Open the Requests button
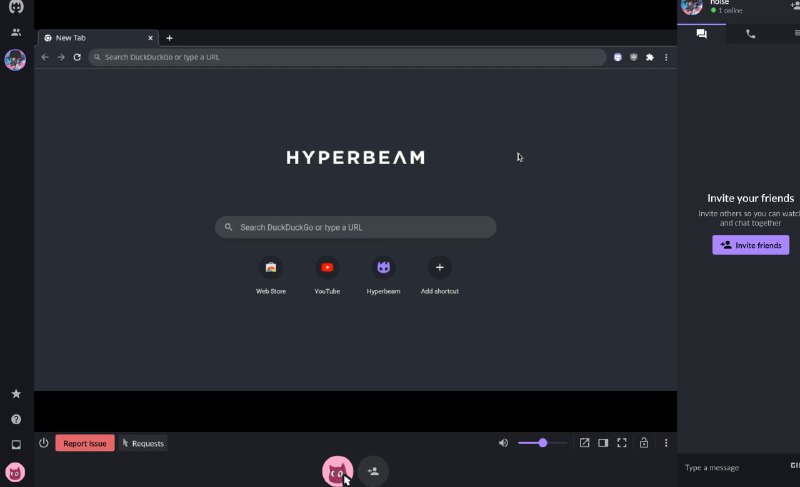The image size is (800, 487). click(143, 443)
